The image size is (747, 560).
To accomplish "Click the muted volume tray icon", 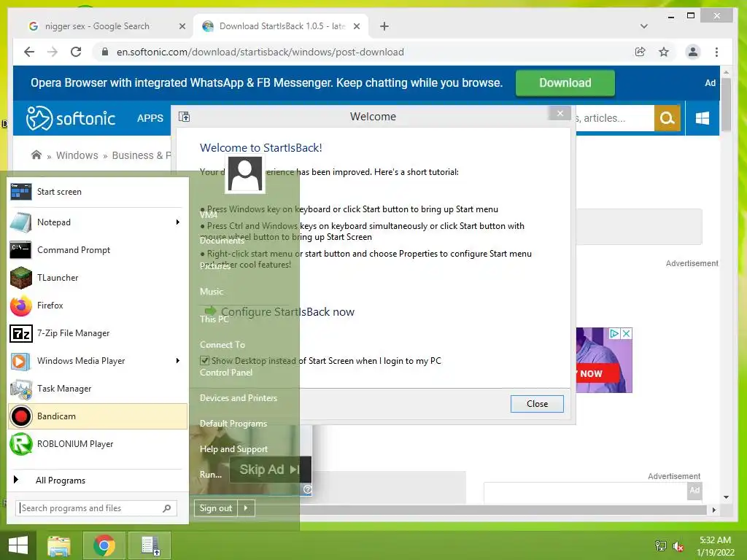I will click(x=678, y=546).
